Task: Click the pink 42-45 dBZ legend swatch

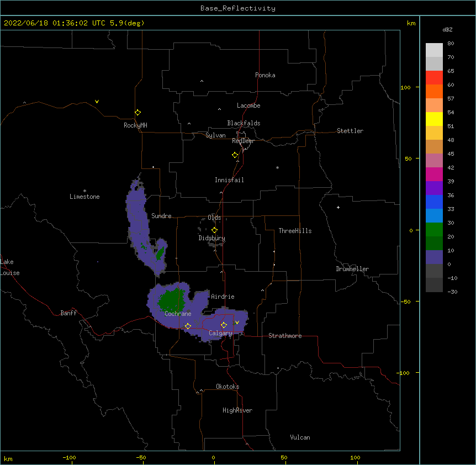Action: 434,161
